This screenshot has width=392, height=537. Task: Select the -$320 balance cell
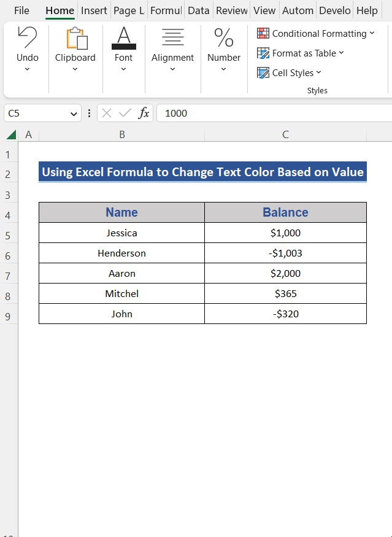pos(285,314)
